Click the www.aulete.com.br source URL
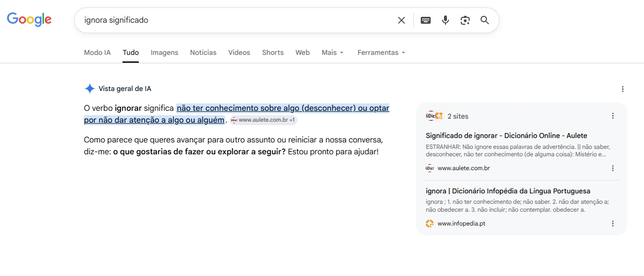Viewport: 644px width, 276px height. (x=464, y=168)
